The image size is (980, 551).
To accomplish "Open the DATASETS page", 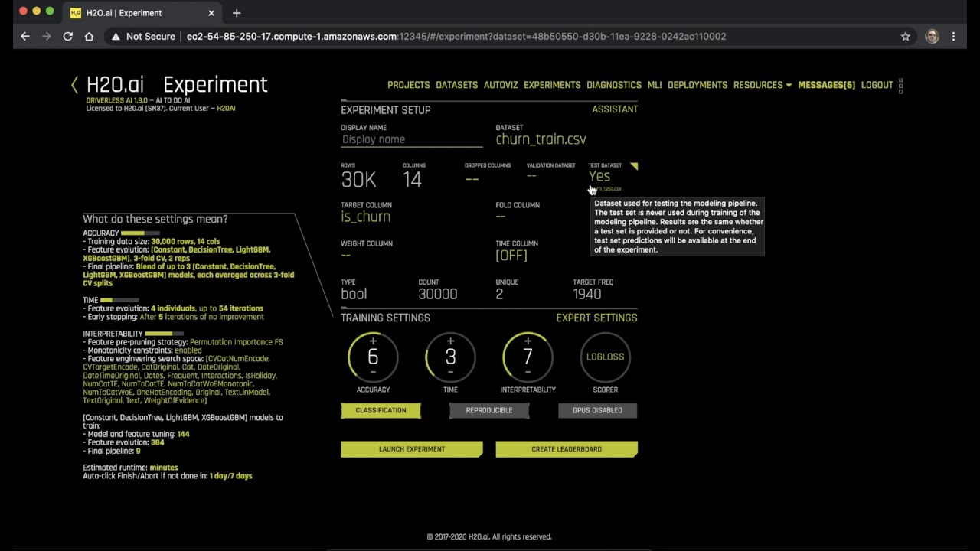I will (x=456, y=85).
